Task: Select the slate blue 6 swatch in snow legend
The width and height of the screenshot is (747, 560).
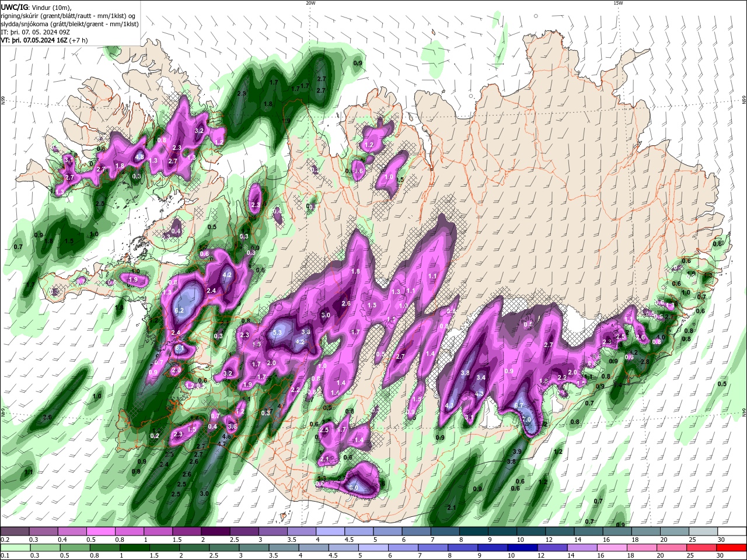Action: coord(416,531)
